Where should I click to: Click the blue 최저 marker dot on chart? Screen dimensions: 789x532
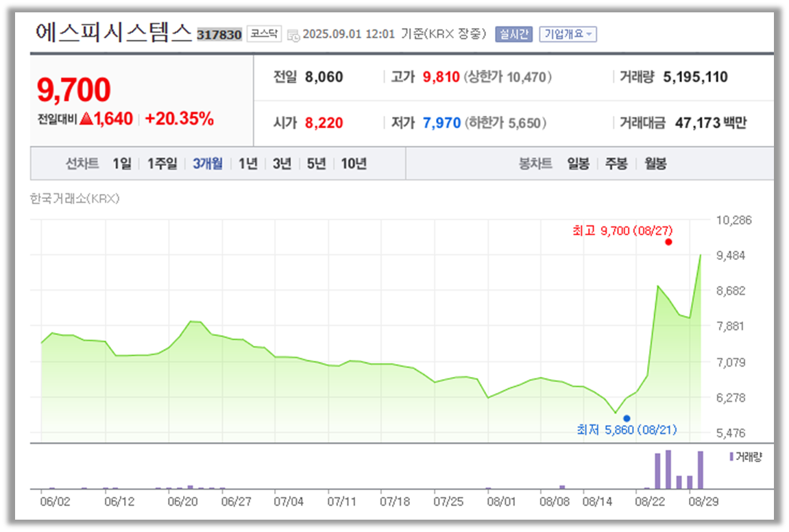pos(627,418)
